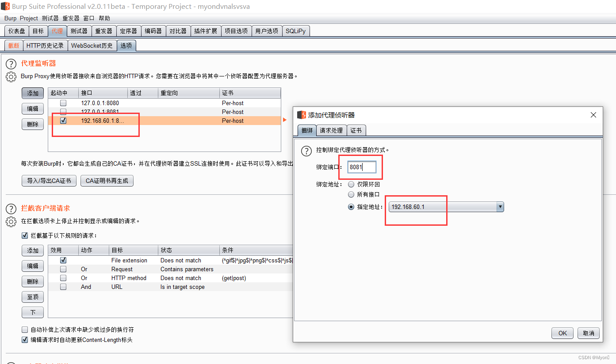Enable the Request contains parameters rule checkbox
Screen dimensions: 616x364
(63, 269)
